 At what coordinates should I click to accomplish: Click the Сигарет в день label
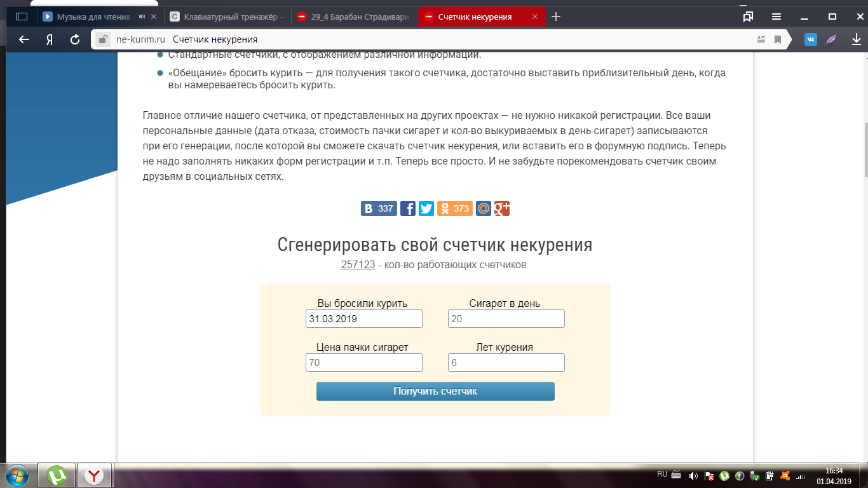505,304
